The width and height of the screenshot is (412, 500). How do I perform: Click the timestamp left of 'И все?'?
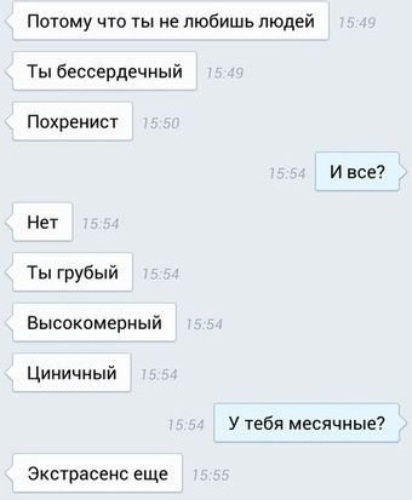287,174
